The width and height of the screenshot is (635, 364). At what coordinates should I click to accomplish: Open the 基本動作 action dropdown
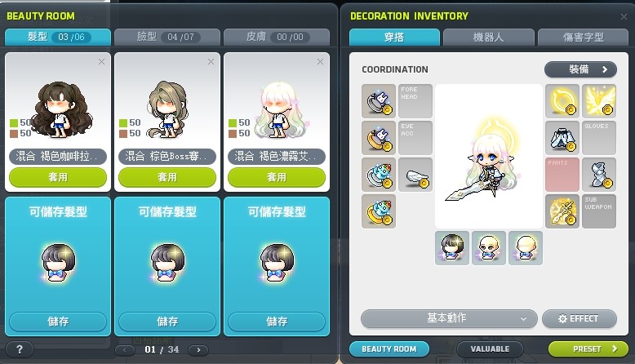pyautogui.click(x=449, y=318)
